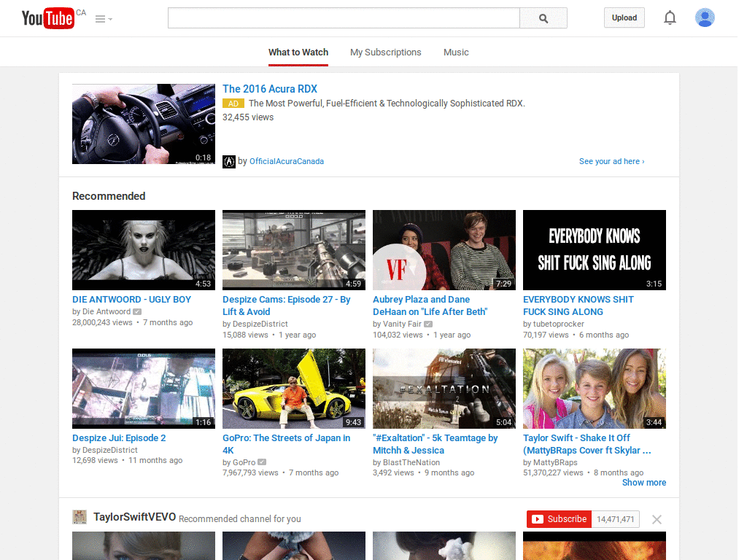Click GoPro verified checkmark badge
Image resolution: width=747 pixels, height=560 pixels.
[262, 462]
